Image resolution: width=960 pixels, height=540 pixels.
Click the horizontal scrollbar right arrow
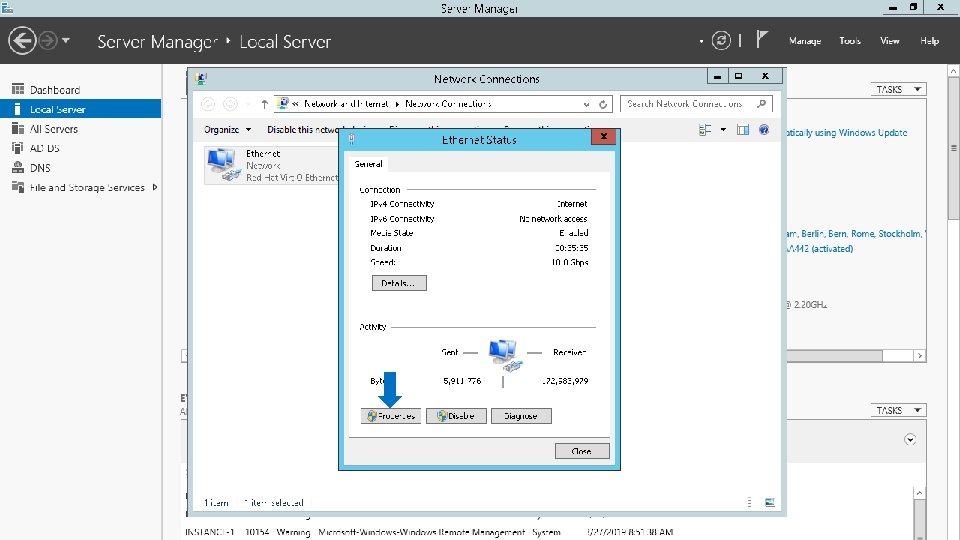point(920,356)
